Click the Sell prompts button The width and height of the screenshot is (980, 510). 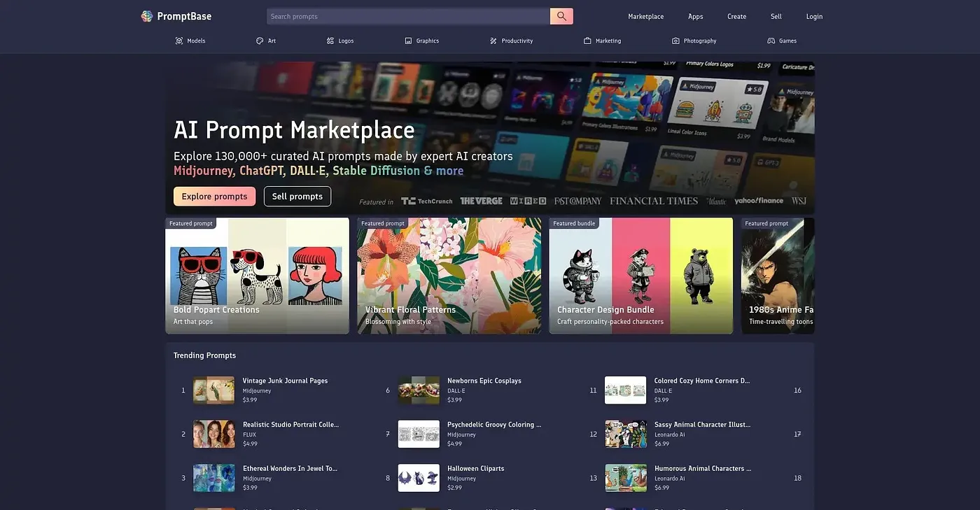[x=297, y=197]
